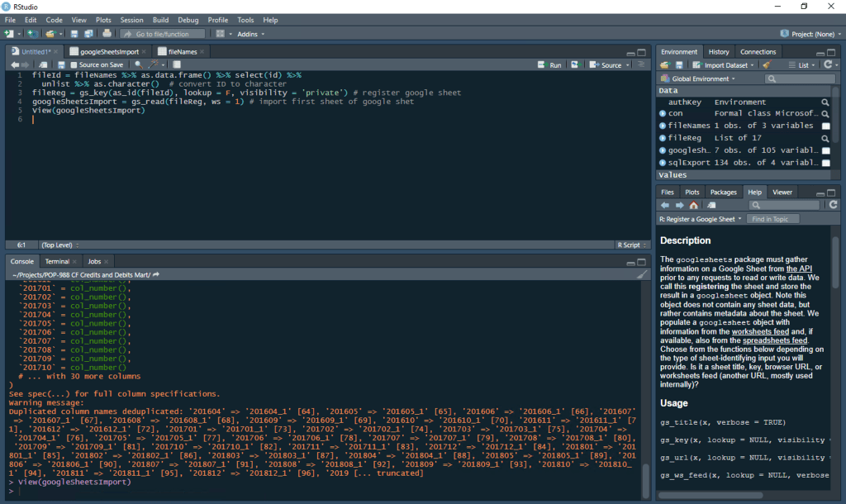
Task: Click the compile report notebook icon
Action: pyautogui.click(x=178, y=64)
